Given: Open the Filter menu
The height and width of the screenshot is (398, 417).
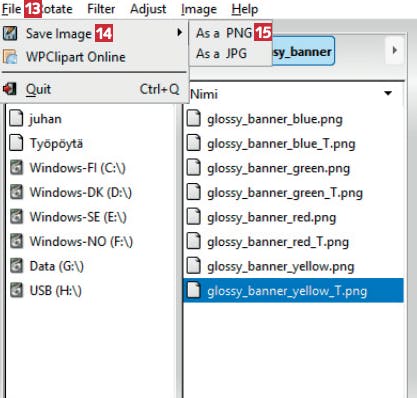Looking at the screenshot, I should 101,9.
